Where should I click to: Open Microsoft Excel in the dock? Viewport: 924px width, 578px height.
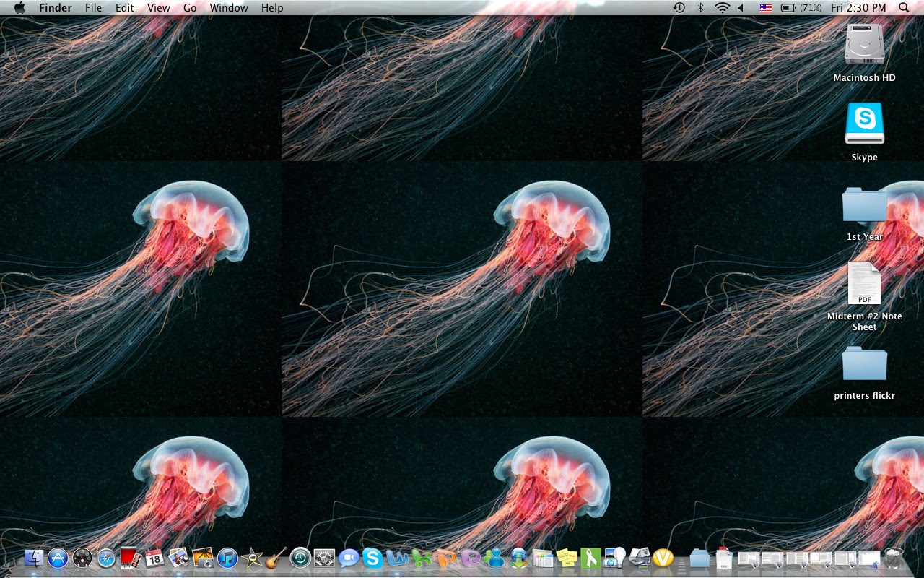pos(422,558)
